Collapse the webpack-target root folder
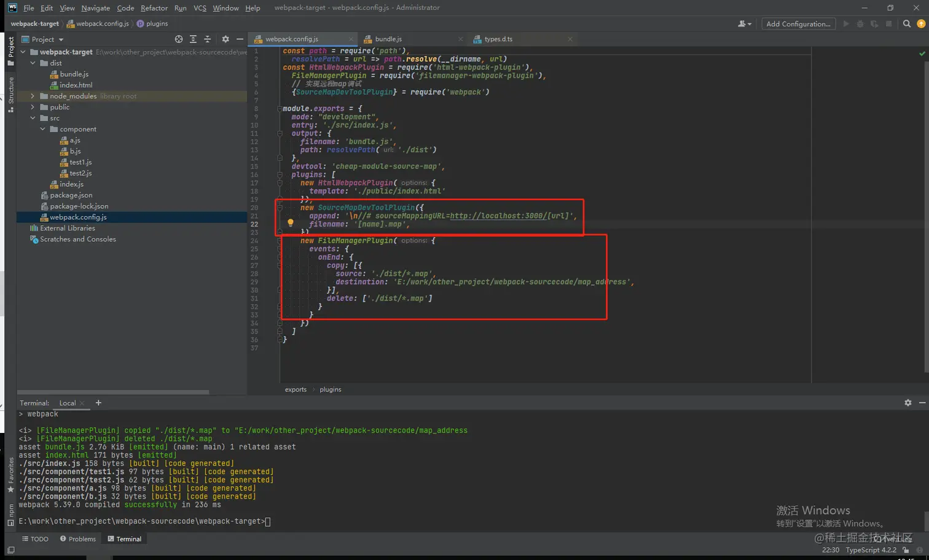The width and height of the screenshot is (929, 560). (x=23, y=52)
